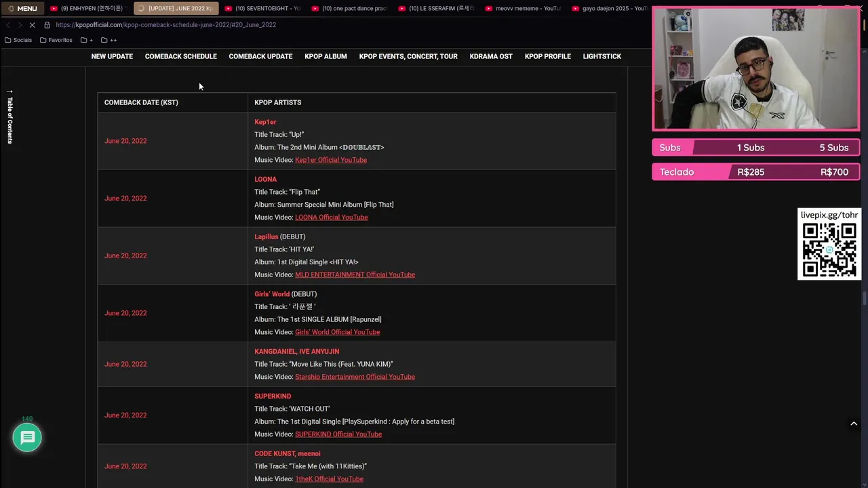Open the one pact dance practice tab

[350, 9]
